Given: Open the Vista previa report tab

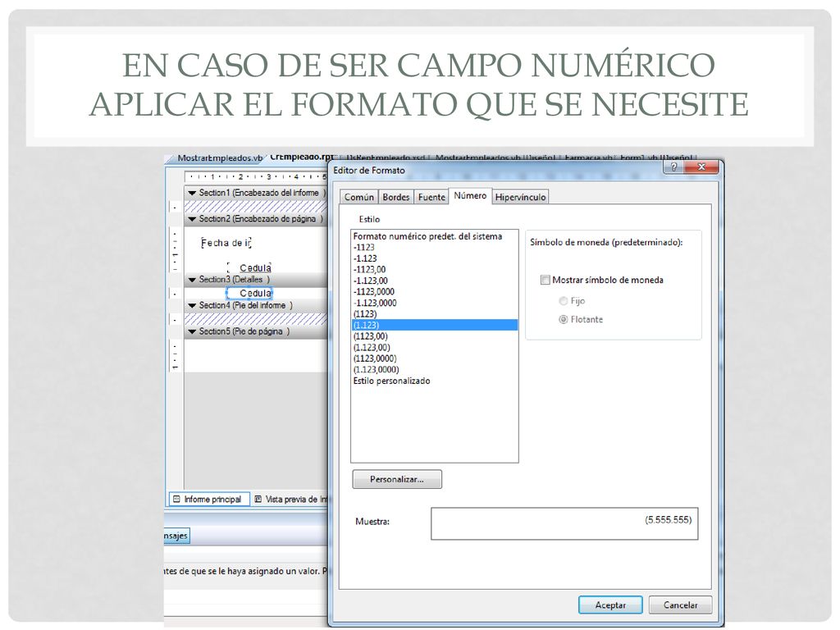Looking at the screenshot, I should tap(292, 500).
